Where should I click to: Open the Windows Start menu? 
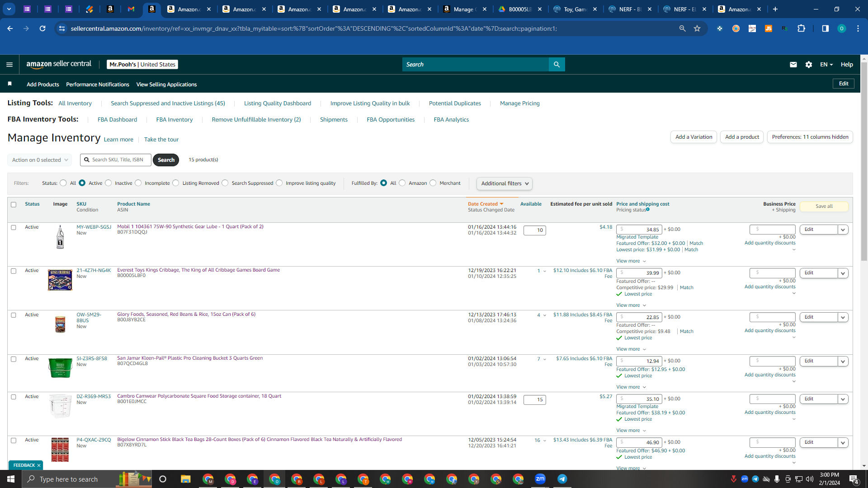pyautogui.click(x=11, y=479)
